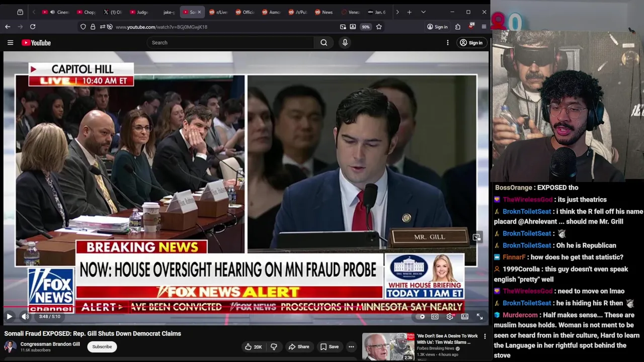This screenshot has height=362, width=644.
Task: Start voice search with microphone icon
Action: tap(345, 43)
